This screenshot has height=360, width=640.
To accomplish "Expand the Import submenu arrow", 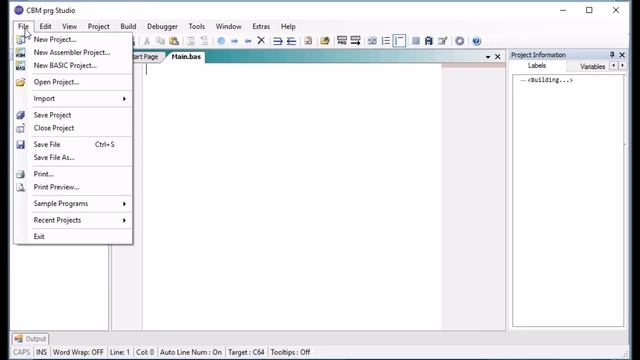I will point(124,99).
